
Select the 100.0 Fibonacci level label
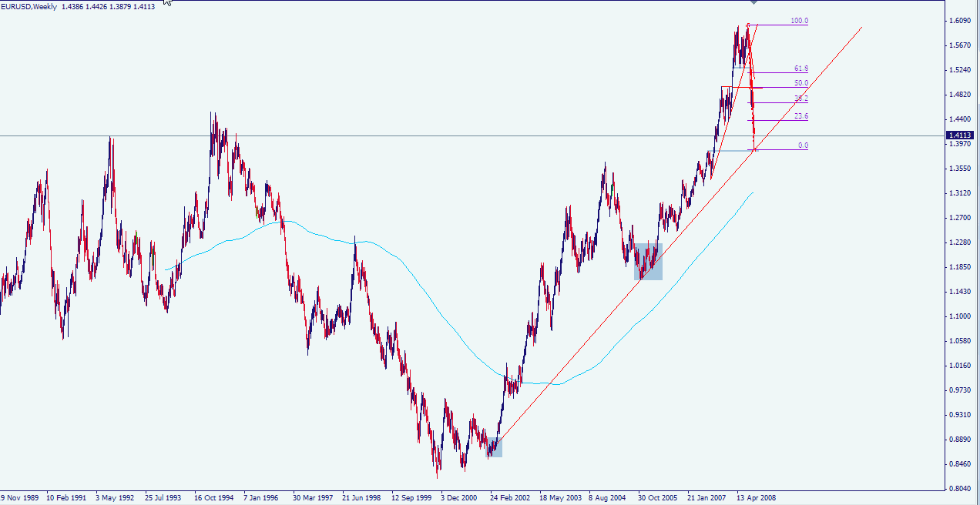(x=800, y=21)
